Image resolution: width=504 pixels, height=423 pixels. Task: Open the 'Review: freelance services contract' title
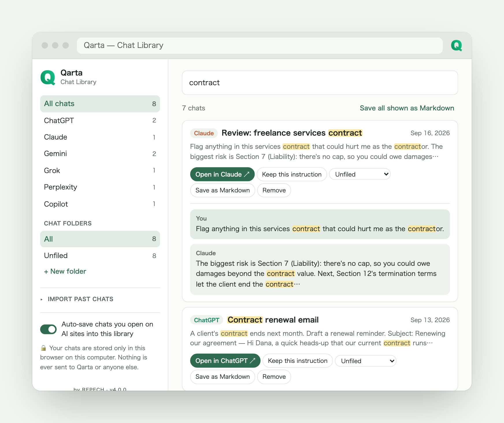(292, 133)
